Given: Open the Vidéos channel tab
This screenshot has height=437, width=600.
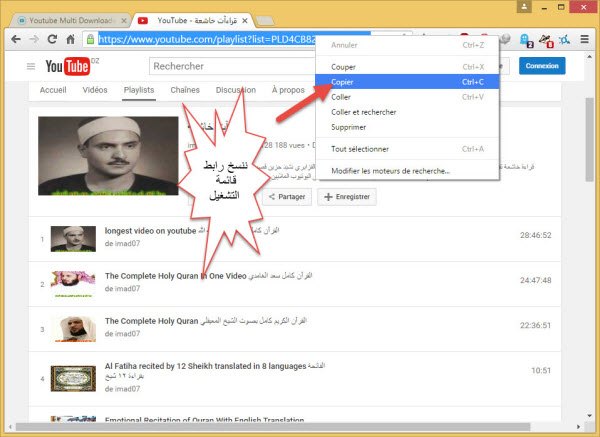Looking at the screenshot, I should pyautogui.click(x=95, y=90).
